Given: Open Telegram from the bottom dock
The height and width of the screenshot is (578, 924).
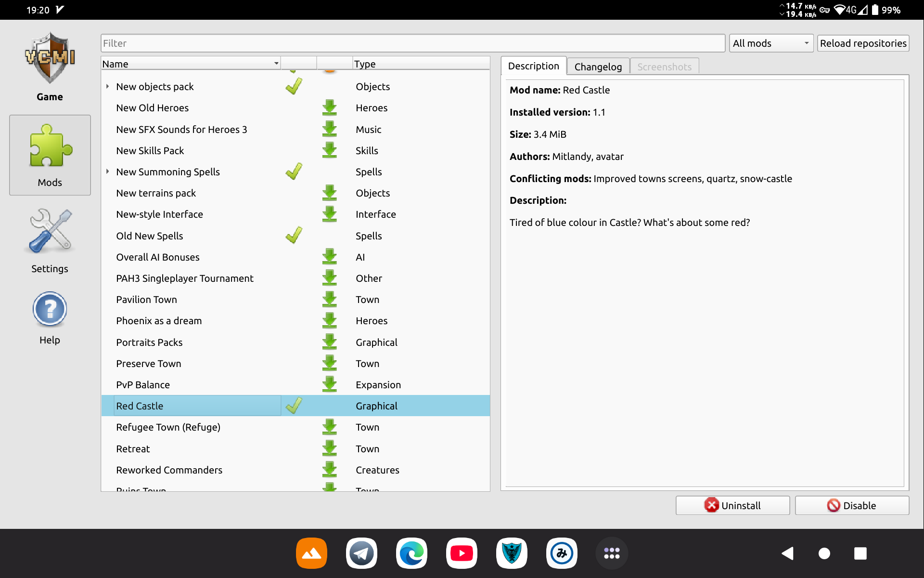Looking at the screenshot, I should (x=361, y=553).
